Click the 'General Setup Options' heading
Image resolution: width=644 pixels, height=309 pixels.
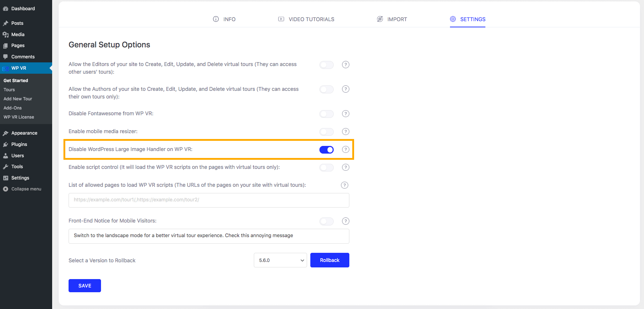pyautogui.click(x=109, y=45)
